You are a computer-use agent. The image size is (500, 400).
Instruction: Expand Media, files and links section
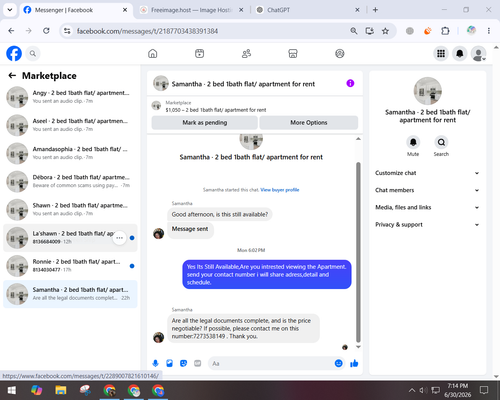427,207
